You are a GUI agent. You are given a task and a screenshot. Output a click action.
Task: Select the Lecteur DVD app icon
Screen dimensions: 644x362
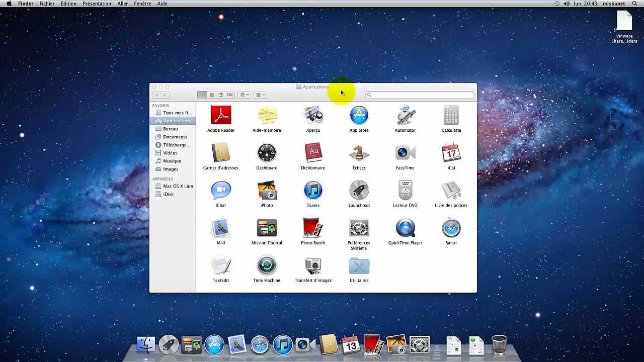(x=405, y=191)
